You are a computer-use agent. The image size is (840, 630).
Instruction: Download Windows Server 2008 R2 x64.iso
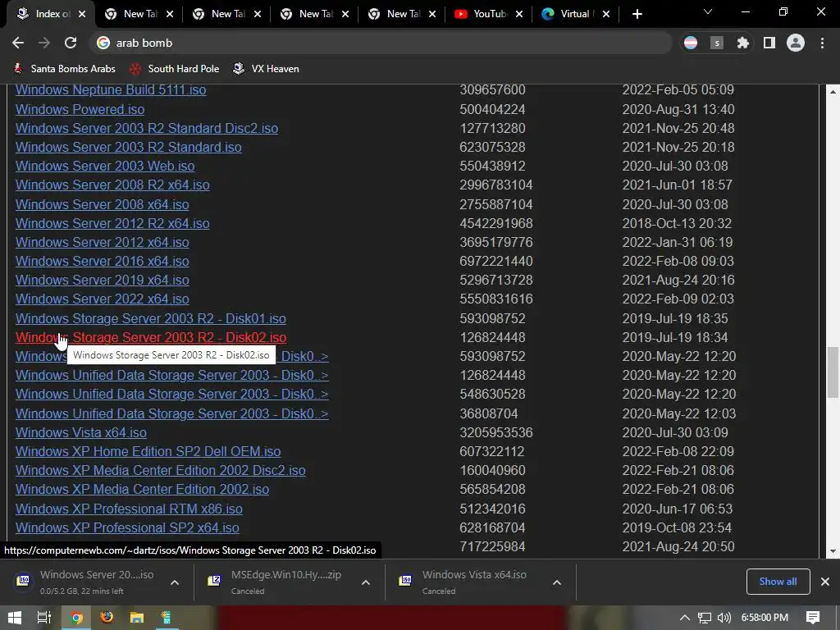pyautogui.click(x=112, y=185)
